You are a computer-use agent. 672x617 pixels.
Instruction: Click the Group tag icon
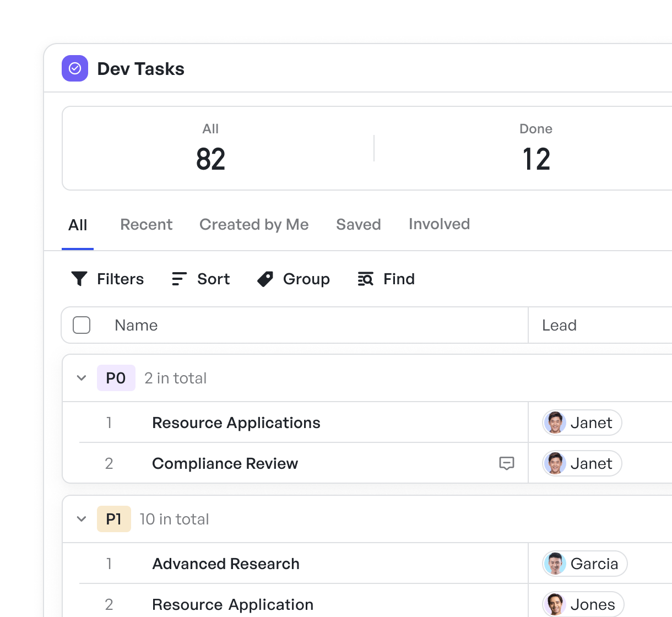tap(265, 279)
